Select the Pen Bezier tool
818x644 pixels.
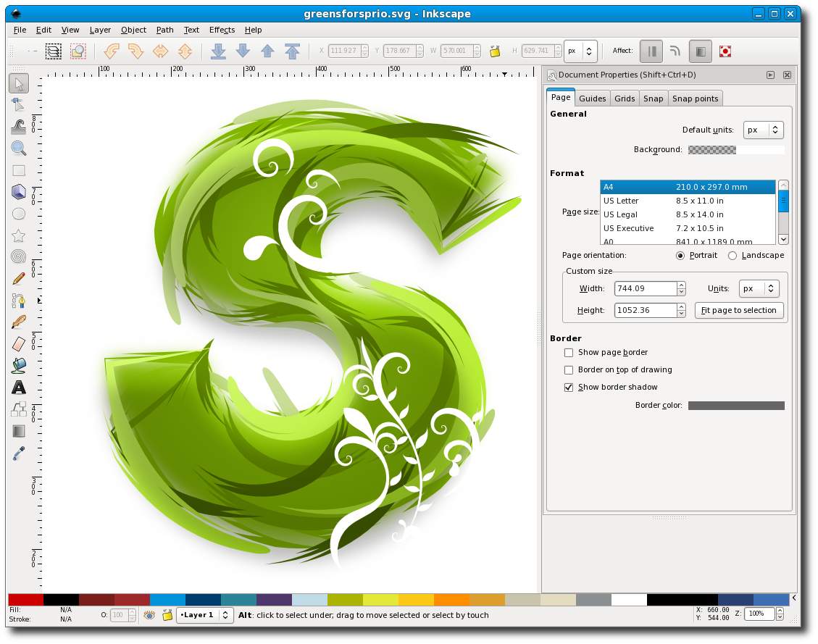(18, 301)
